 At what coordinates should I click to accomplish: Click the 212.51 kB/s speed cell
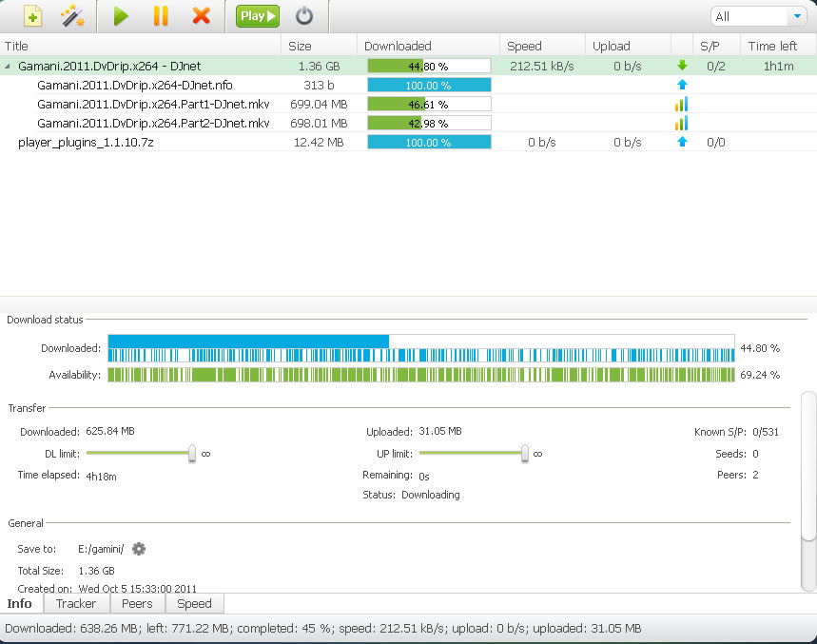point(542,67)
